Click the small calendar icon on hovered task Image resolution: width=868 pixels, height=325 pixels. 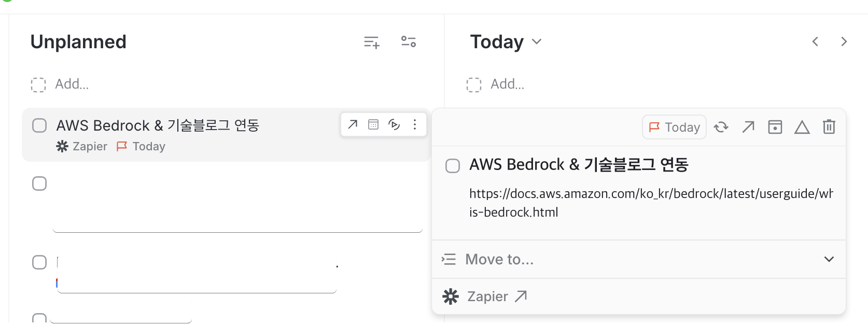click(373, 124)
